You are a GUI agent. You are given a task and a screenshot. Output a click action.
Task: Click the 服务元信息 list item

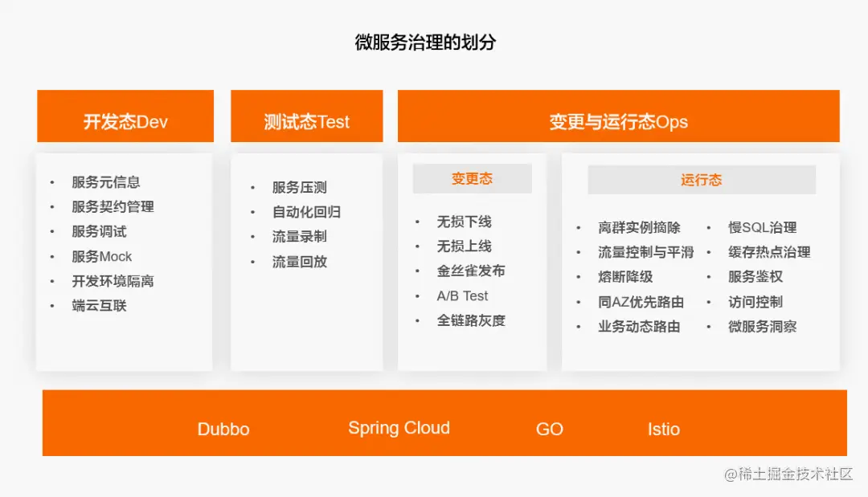(x=106, y=182)
